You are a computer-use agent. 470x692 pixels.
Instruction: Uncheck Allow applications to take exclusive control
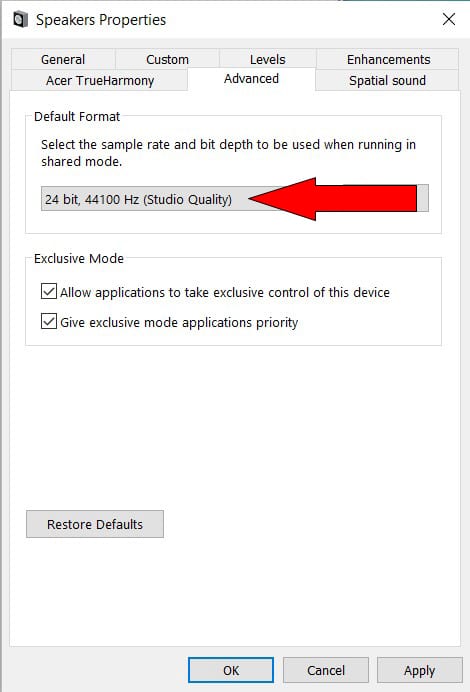(x=49, y=292)
